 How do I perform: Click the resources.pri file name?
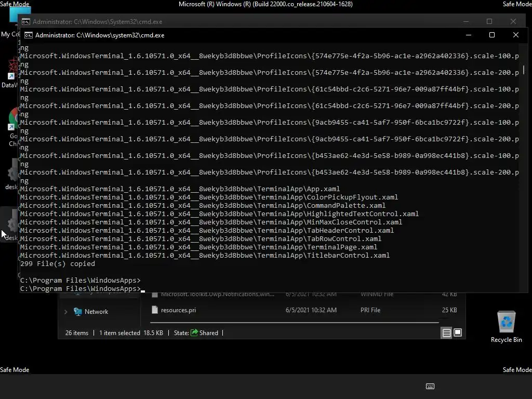click(x=179, y=310)
